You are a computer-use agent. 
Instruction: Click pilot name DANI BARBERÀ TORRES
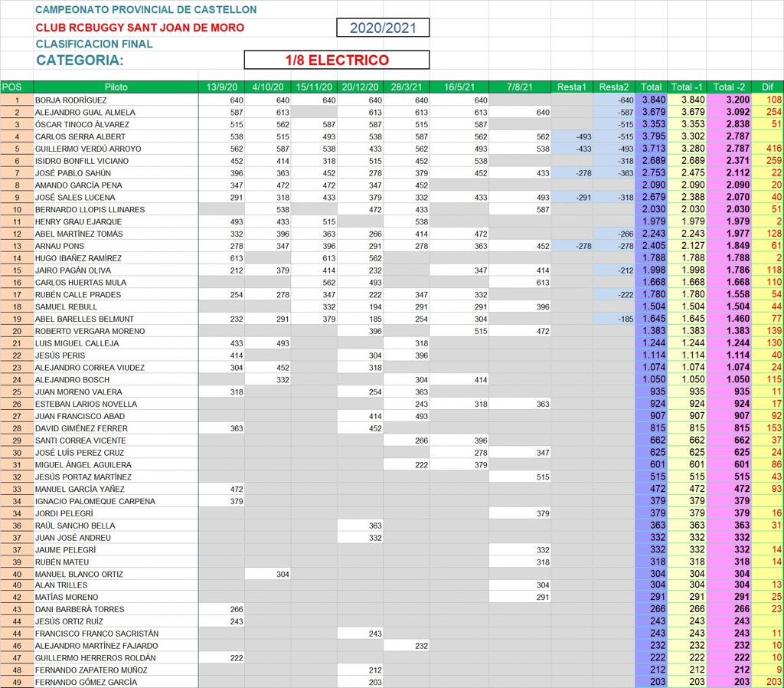coord(80,609)
